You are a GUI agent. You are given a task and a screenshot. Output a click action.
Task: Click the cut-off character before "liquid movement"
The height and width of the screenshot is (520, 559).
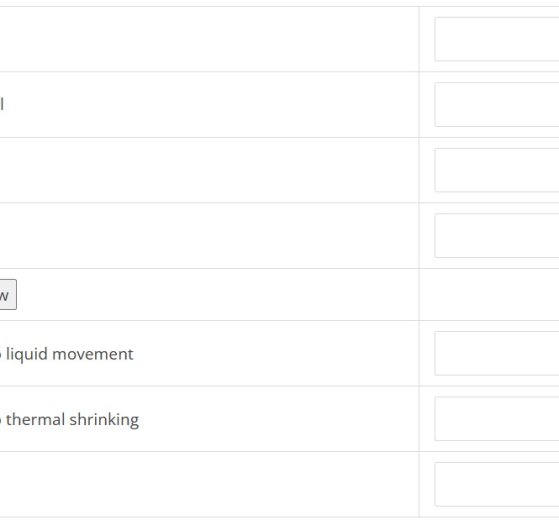1,355
